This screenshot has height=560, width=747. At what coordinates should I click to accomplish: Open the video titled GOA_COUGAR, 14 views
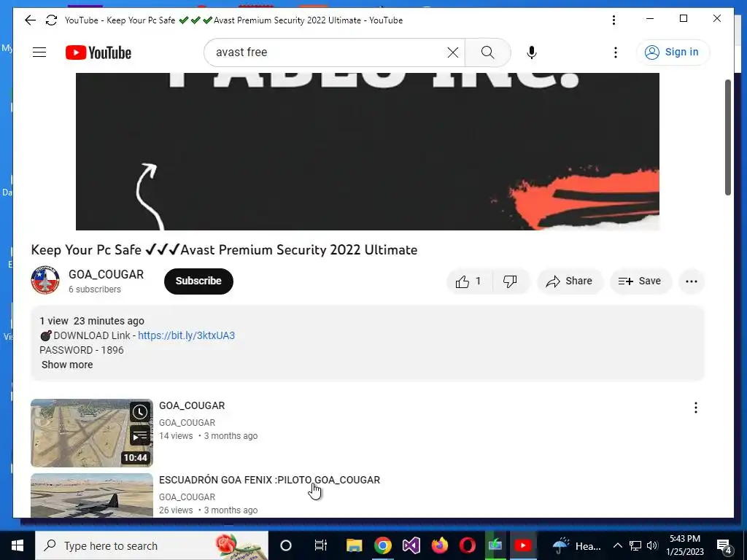(x=192, y=405)
